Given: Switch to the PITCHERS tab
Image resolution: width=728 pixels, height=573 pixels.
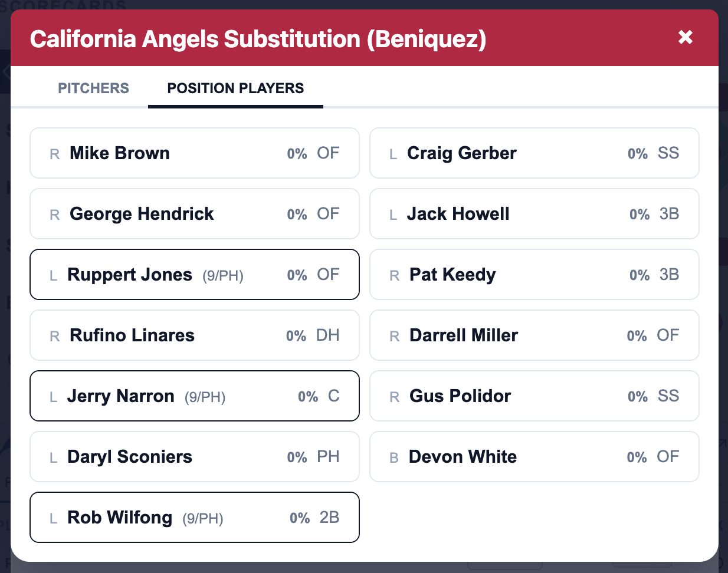Looking at the screenshot, I should pyautogui.click(x=93, y=88).
